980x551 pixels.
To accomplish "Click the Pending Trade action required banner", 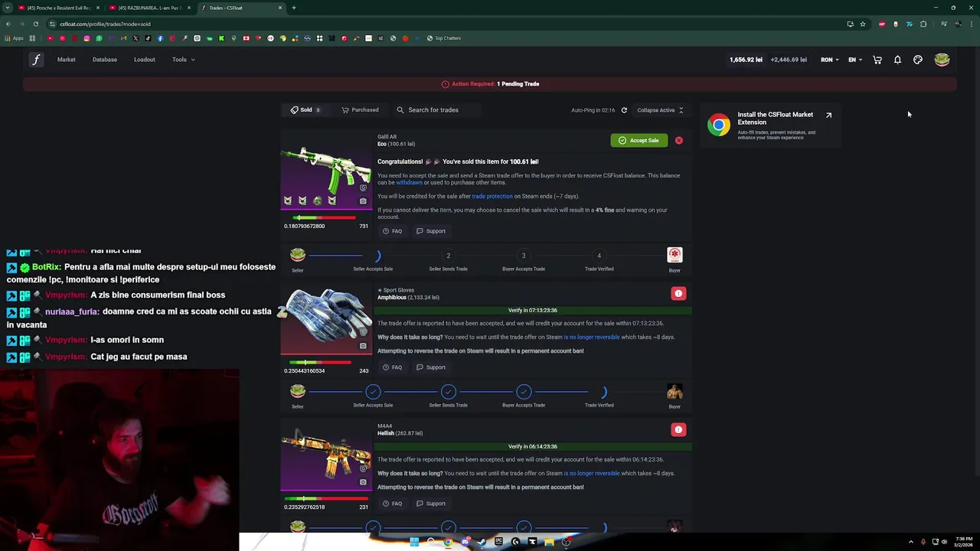I will coord(490,84).
